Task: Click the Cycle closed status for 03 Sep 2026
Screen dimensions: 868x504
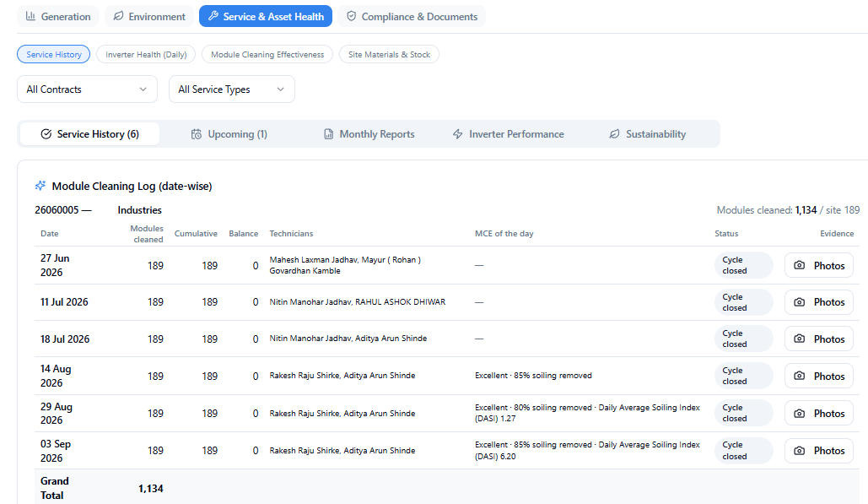Action: 744,450
